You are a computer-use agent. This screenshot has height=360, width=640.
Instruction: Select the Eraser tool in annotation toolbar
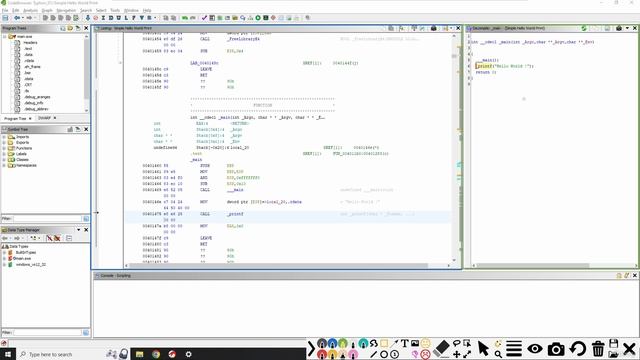tap(441, 349)
